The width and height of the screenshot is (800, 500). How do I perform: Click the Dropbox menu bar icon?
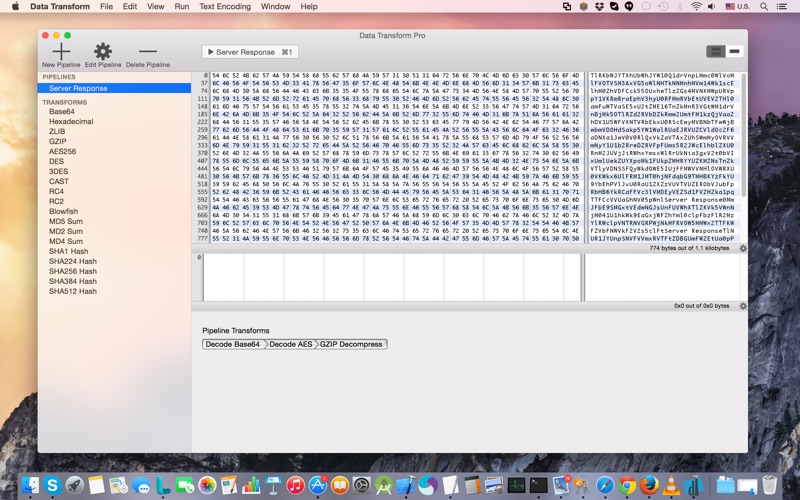click(x=599, y=7)
